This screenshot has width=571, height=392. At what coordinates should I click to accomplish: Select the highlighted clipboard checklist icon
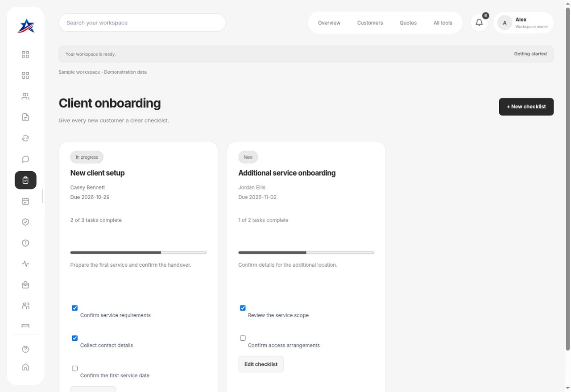[25, 180]
